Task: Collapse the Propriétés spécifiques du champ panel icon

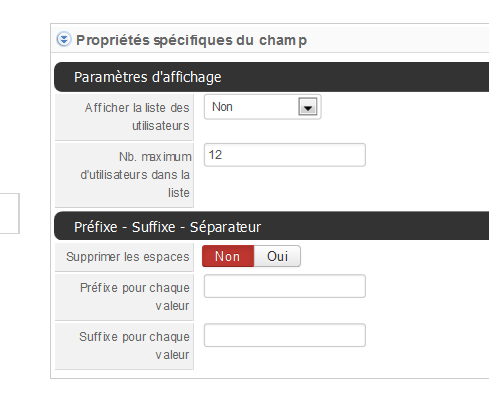Action: point(64,39)
